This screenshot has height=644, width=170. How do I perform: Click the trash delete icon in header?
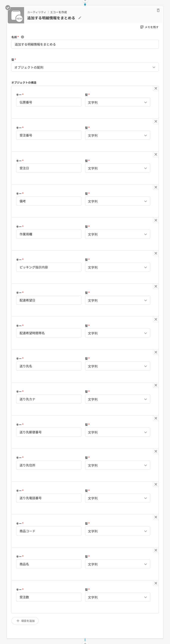158,10
